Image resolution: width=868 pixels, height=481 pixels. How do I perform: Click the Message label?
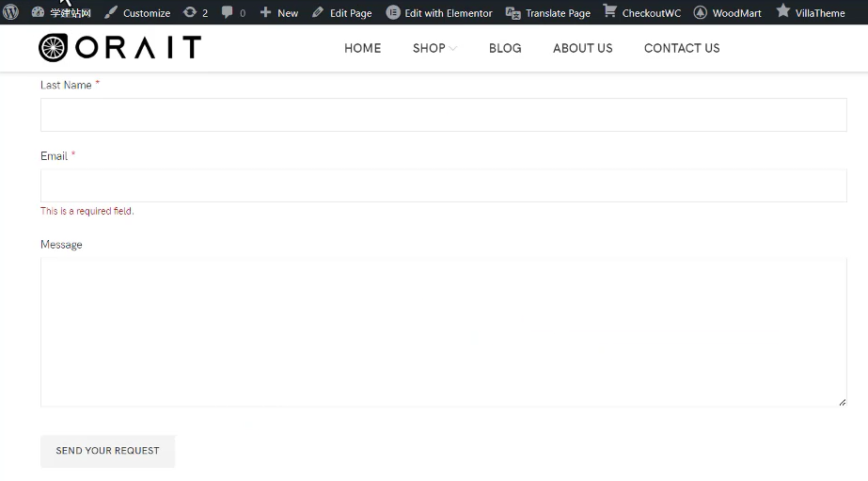click(61, 245)
